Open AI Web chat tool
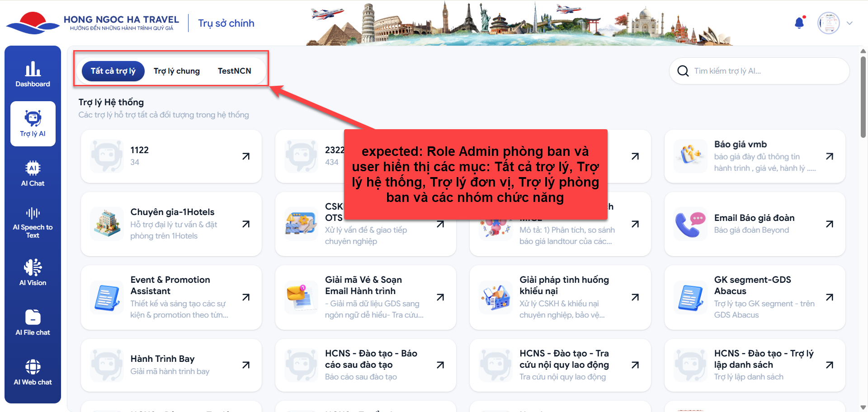This screenshot has height=412, width=868. click(33, 372)
